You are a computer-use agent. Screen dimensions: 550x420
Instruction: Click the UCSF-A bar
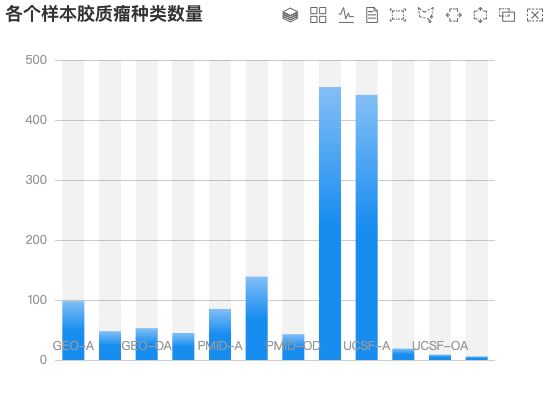(367, 227)
